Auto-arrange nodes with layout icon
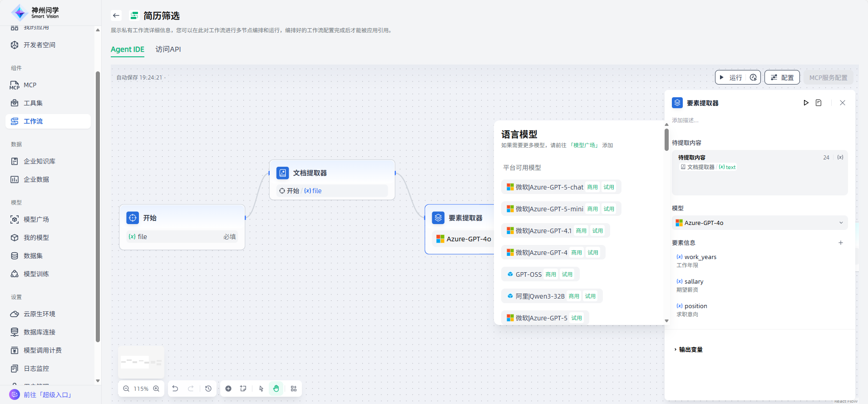 (294, 389)
